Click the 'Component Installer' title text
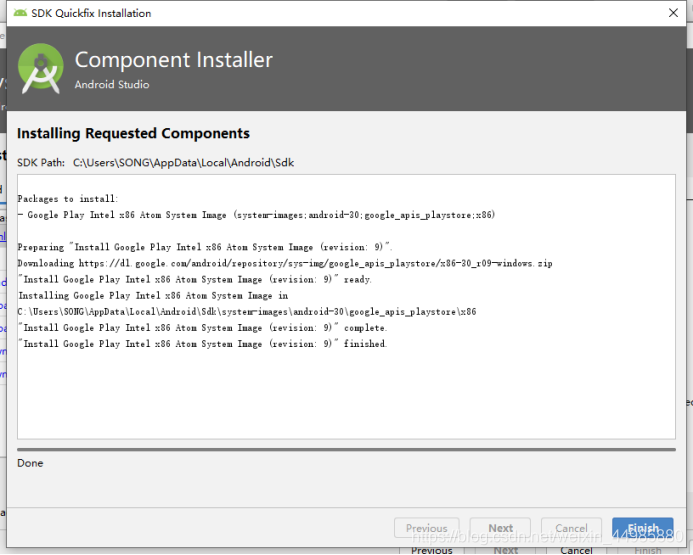693x555 pixels. point(174,60)
